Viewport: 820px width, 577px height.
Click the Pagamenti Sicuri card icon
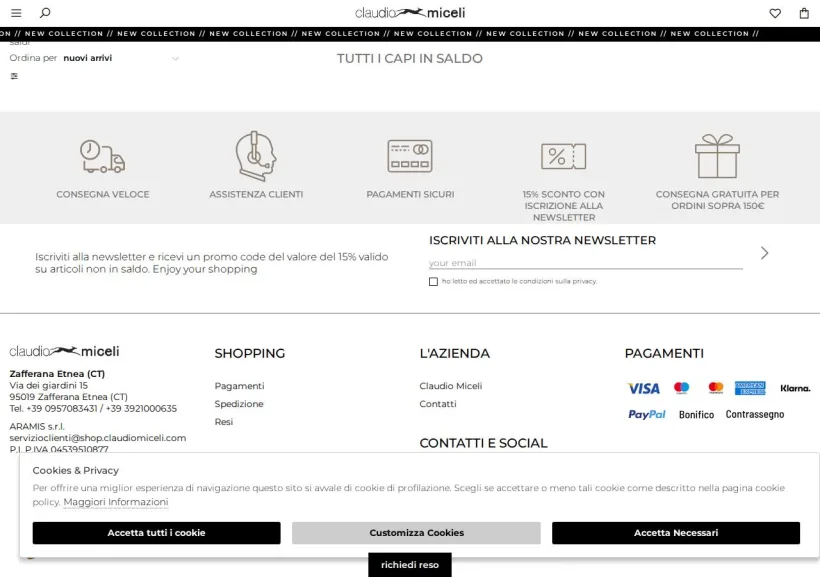point(410,156)
